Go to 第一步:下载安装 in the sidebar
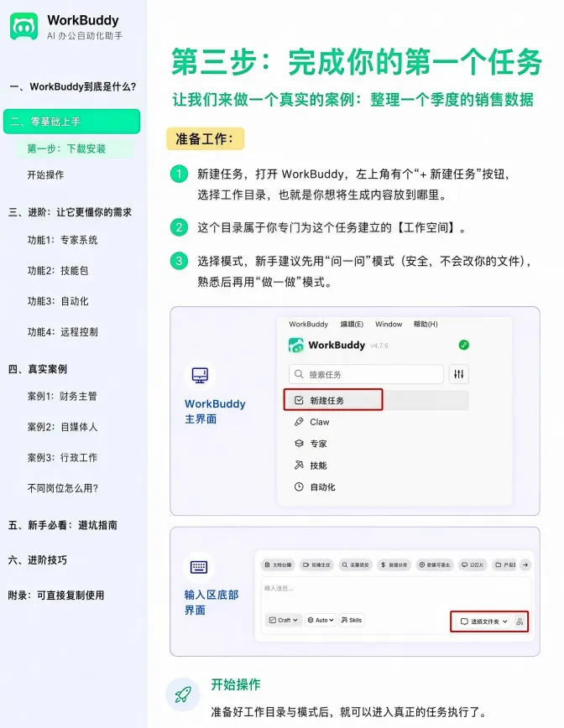The width and height of the screenshot is (564, 728). coord(66,148)
